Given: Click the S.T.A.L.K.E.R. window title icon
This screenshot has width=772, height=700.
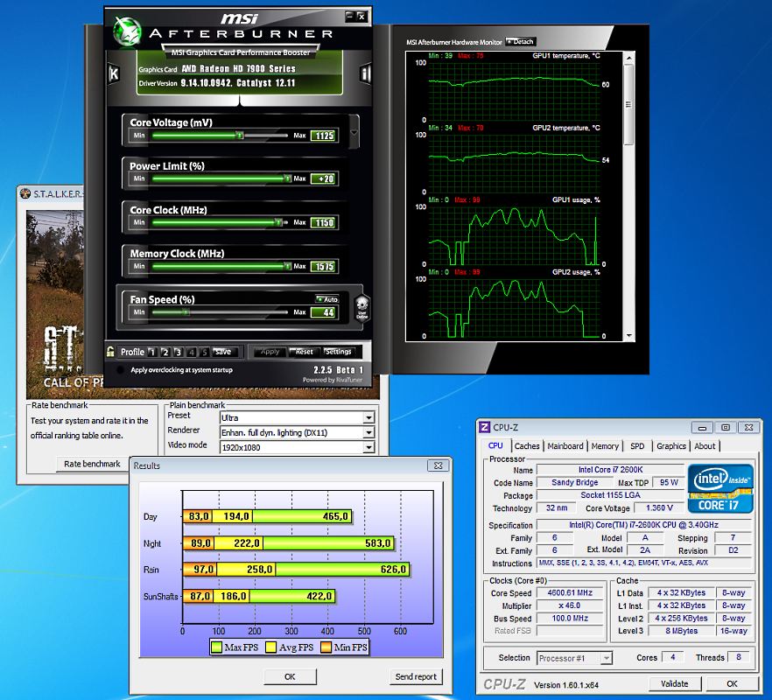Looking at the screenshot, I should click(25, 193).
